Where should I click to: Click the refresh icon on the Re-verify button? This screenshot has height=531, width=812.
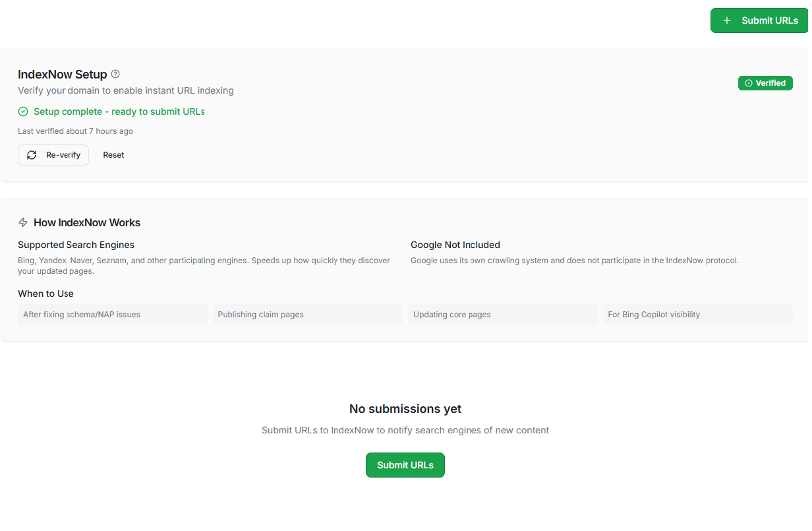tap(31, 154)
